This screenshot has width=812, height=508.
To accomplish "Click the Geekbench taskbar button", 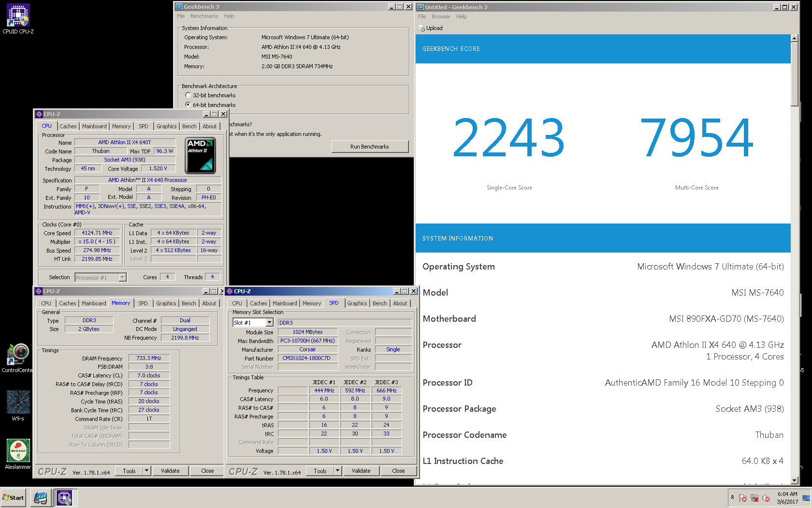I will pos(41,497).
